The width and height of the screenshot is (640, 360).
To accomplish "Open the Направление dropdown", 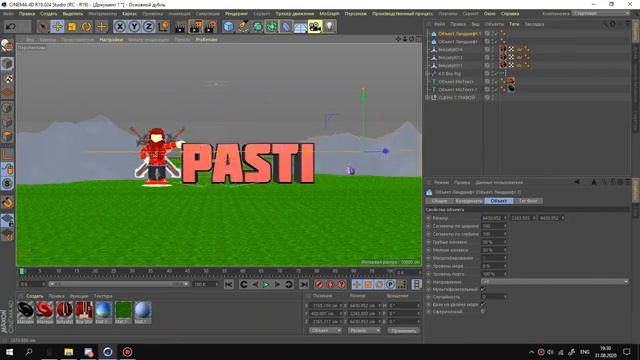I will [x=554, y=282].
